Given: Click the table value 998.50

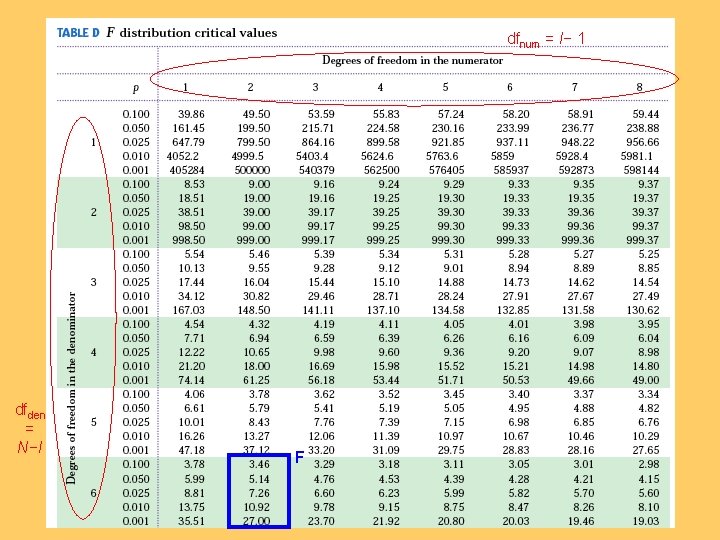Looking at the screenshot, I should [x=189, y=240].
